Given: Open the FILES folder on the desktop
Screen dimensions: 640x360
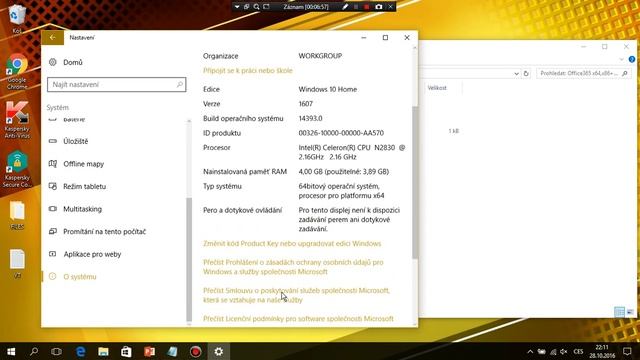Looking at the screenshot, I should (17, 216).
